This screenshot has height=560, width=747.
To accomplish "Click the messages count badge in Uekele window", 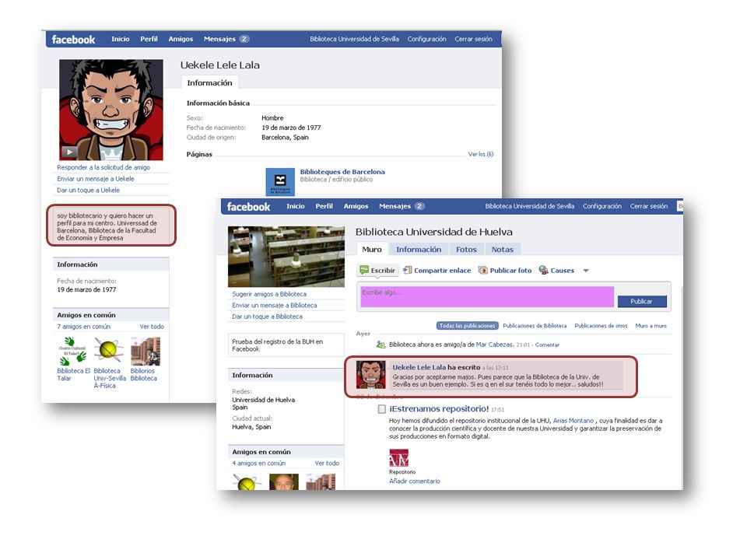I will [244, 39].
